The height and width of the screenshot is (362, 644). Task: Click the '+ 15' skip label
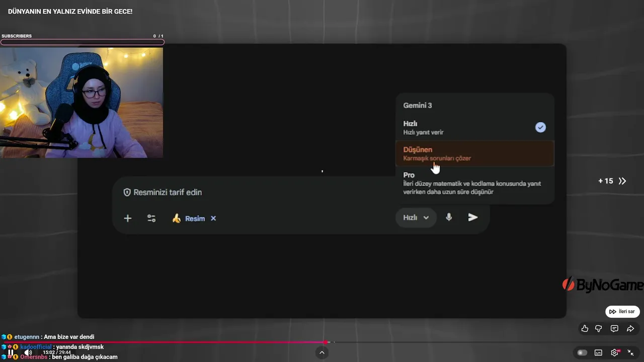pyautogui.click(x=605, y=181)
